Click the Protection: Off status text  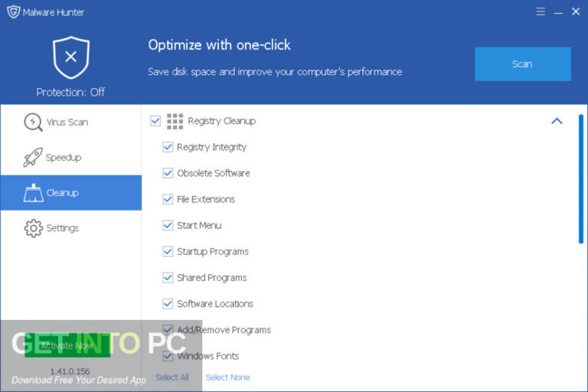pos(70,93)
